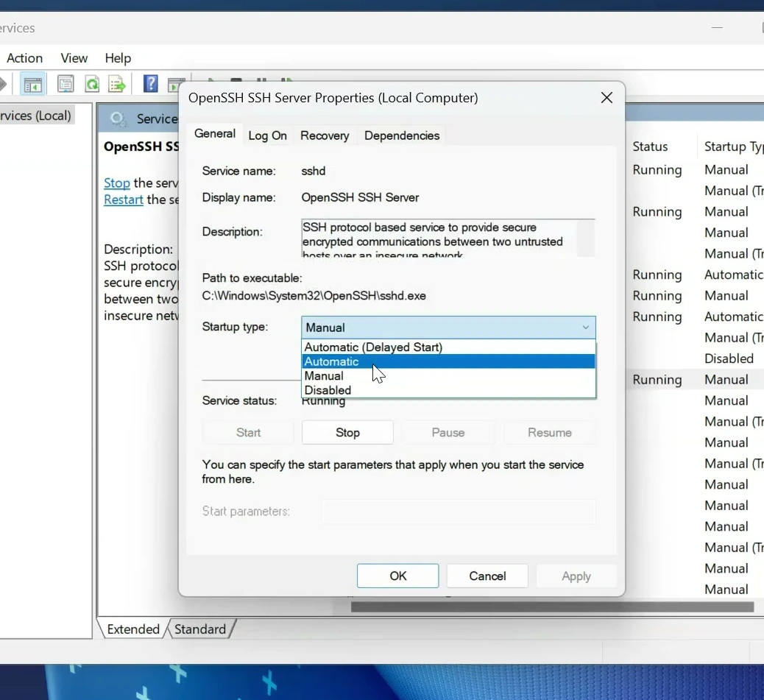This screenshot has width=764, height=700.
Task: Switch to the Log On tab
Action: (267, 135)
